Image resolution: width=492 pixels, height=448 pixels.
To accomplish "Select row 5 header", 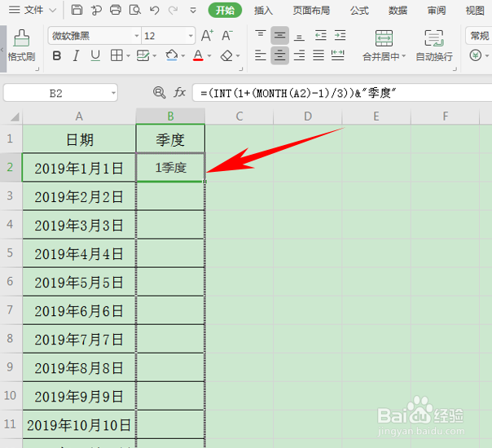I will pos(11,253).
